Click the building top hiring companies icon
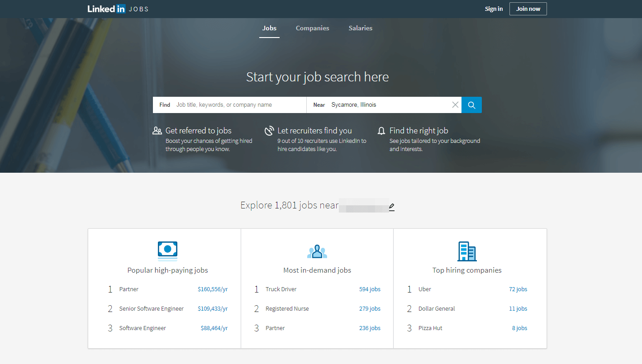Screen dimensions: 642x364 coord(466,251)
